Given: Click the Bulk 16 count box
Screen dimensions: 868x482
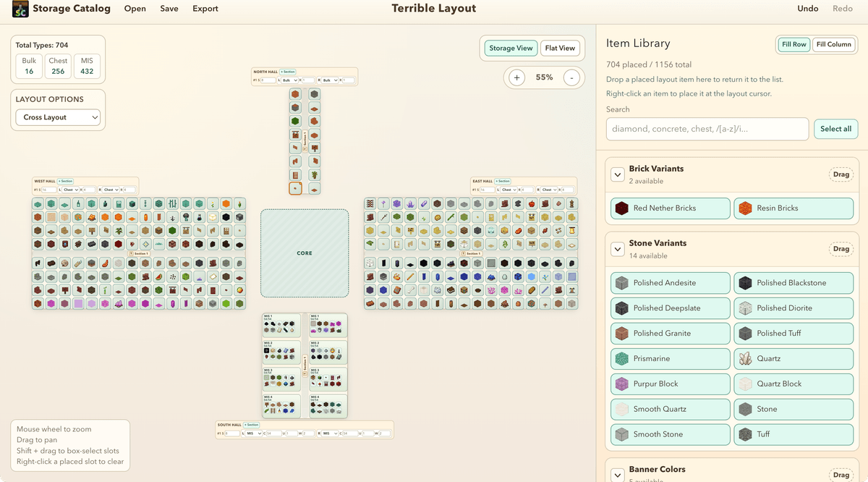Looking at the screenshot, I should pyautogui.click(x=29, y=67).
